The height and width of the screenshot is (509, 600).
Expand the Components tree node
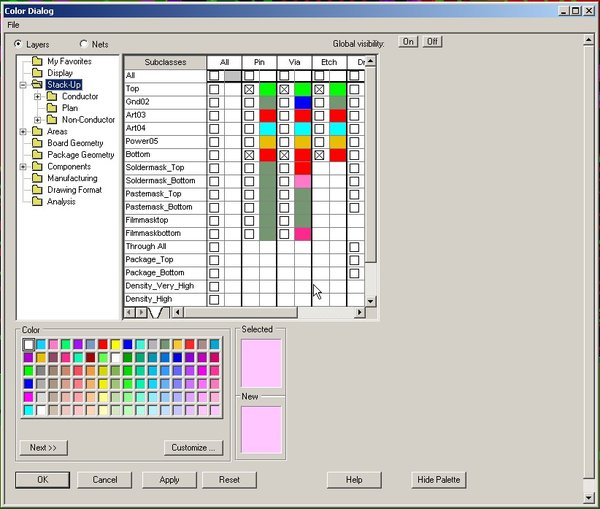click(x=23, y=167)
